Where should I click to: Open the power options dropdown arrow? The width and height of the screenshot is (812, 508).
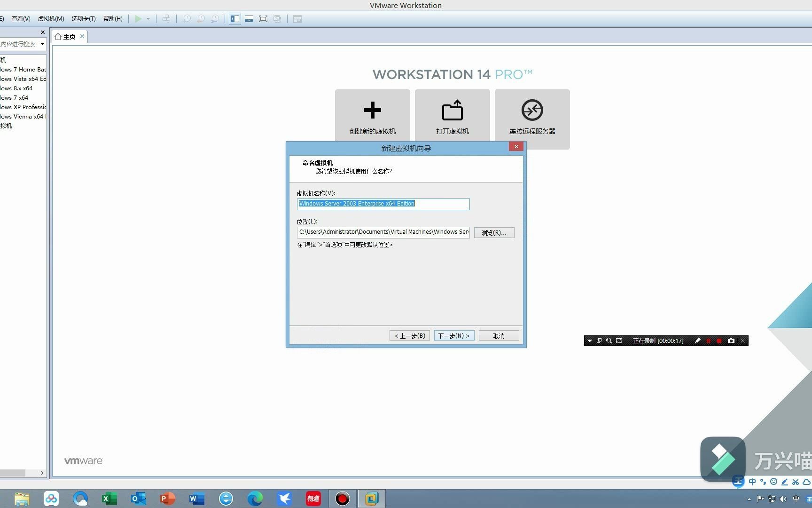tap(148, 19)
